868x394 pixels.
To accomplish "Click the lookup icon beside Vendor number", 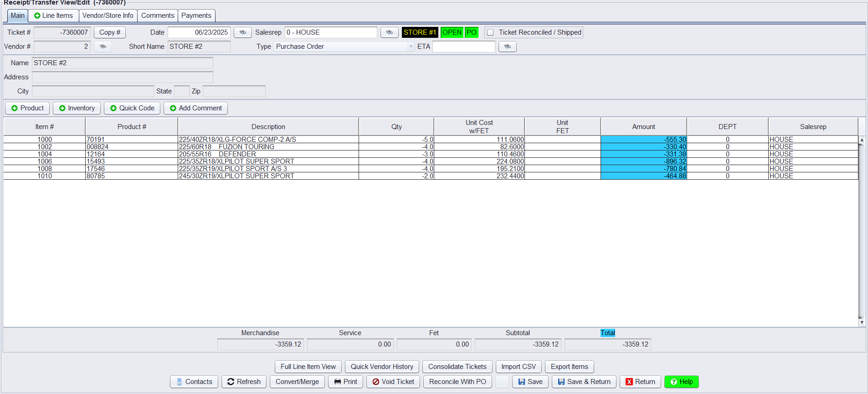I will point(103,47).
